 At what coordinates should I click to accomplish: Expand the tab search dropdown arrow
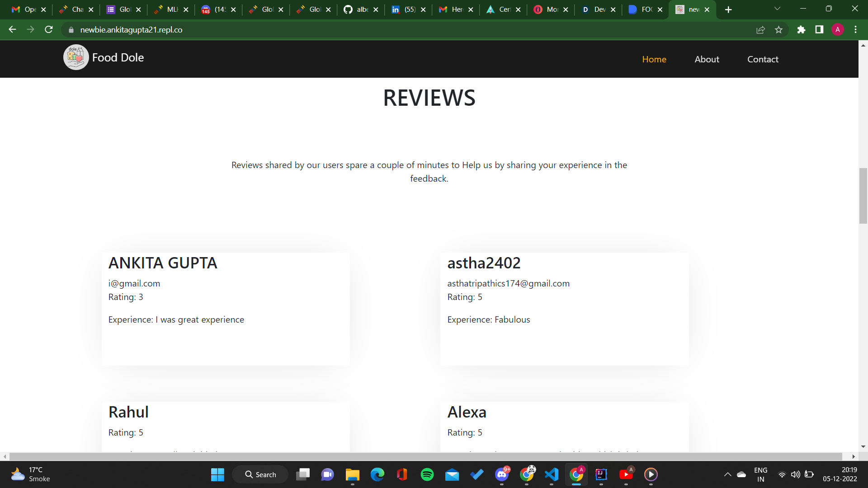coord(777,9)
